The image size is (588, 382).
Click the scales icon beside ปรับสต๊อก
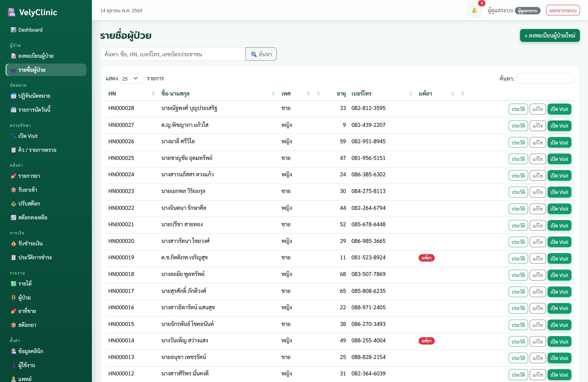point(13,204)
